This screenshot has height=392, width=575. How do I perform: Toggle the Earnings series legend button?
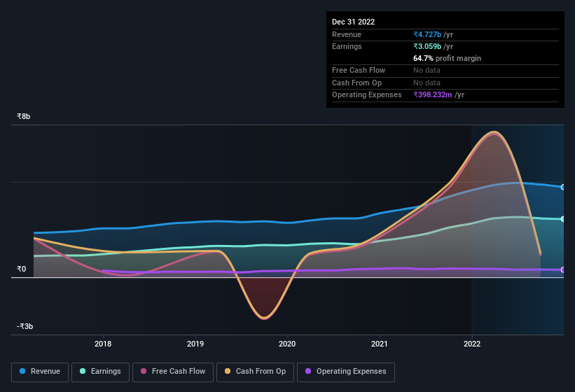(100, 372)
